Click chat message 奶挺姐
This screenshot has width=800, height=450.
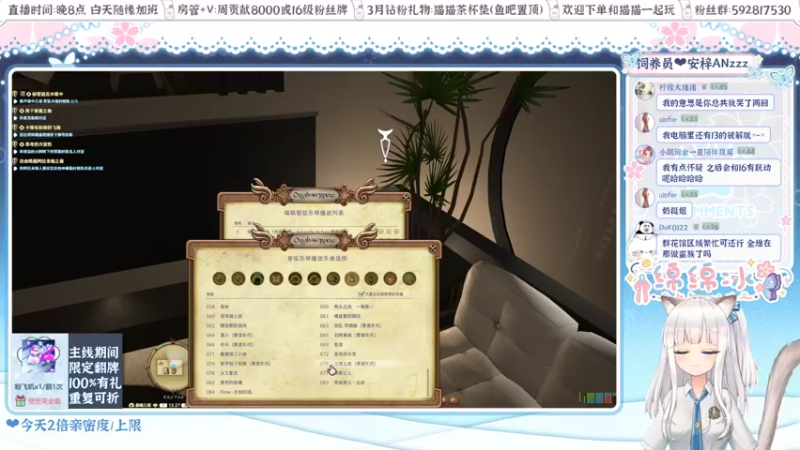[674, 211]
